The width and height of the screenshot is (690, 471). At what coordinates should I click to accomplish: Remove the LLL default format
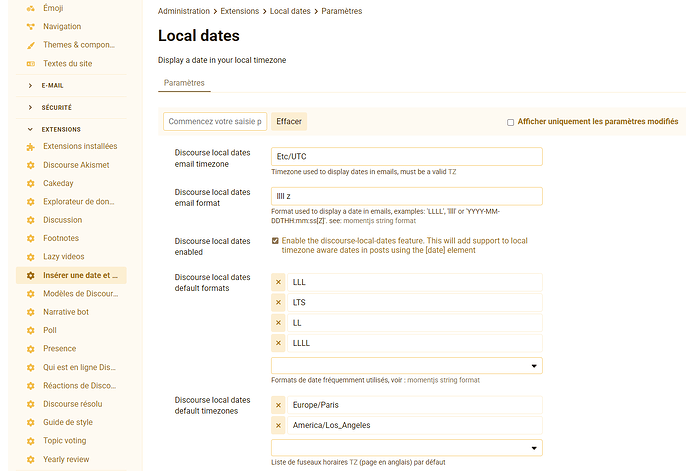click(x=278, y=282)
